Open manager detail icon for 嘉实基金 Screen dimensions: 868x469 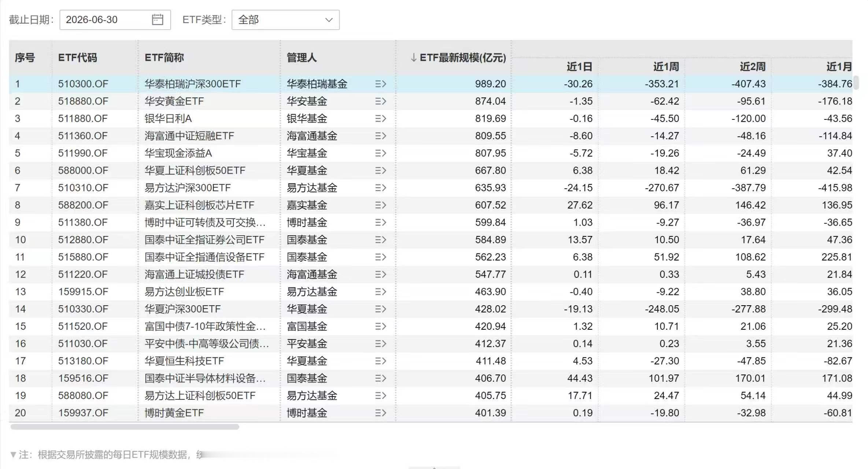[381, 205]
